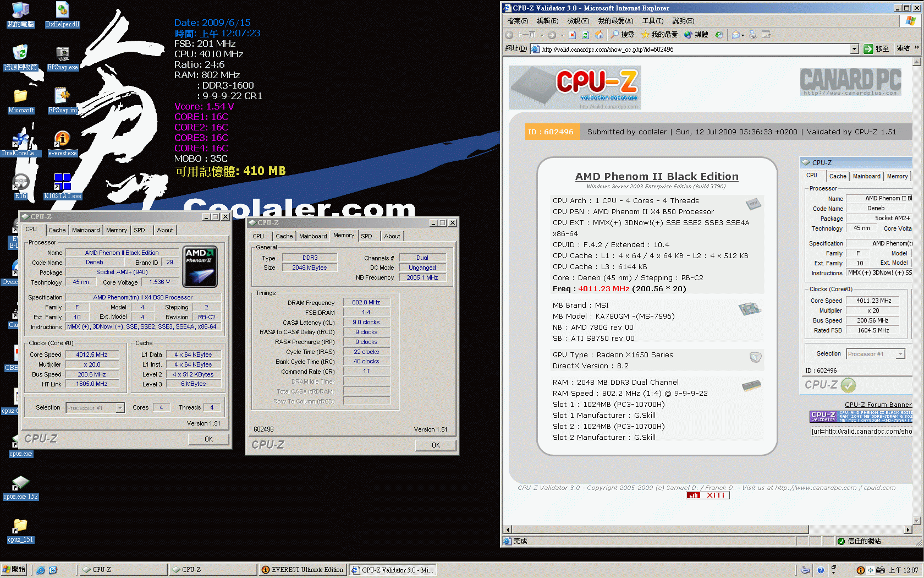Click the IE Forward arrow button
This screenshot has height=578, width=924.
click(552, 35)
